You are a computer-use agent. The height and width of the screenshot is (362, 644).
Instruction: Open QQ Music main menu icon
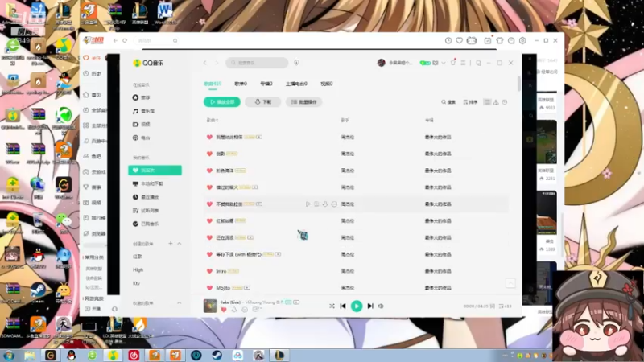464,63
